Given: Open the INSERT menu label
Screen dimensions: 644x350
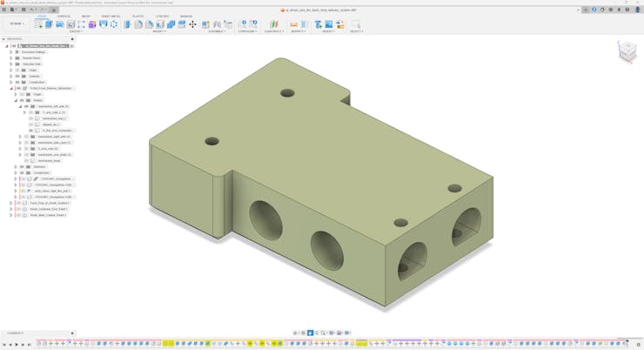Looking at the screenshot, I should point(328,31).
